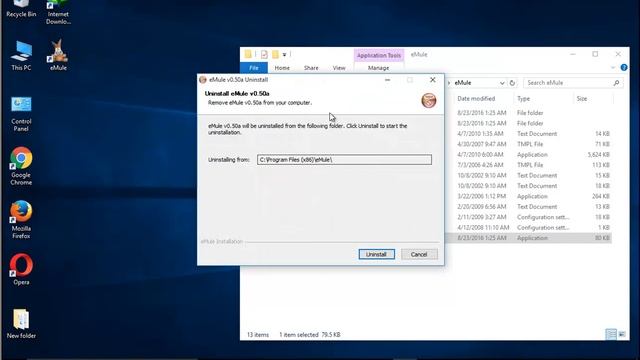This screenshot has width=640, height=360.
Task: Click the Search eMule box
Action: tap(573, 83)
